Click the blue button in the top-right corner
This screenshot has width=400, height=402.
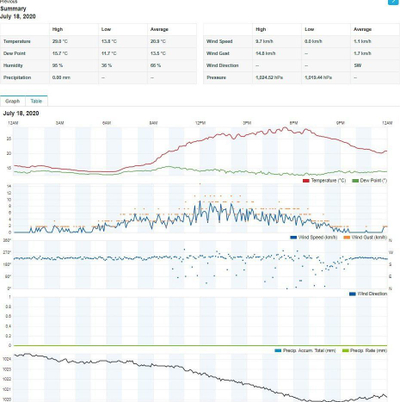tap(394, 2)
